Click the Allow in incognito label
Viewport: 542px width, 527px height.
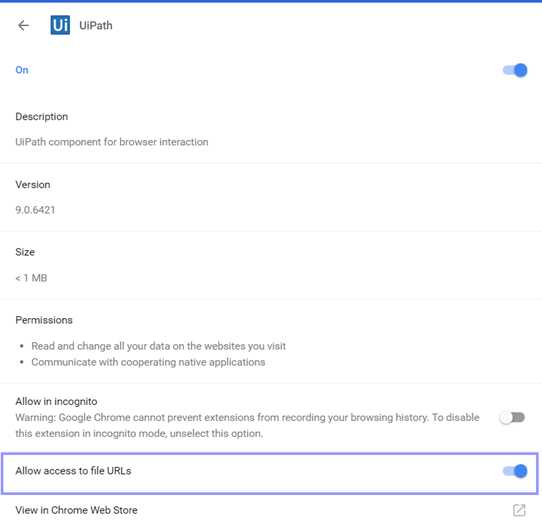tap(56, 401)
